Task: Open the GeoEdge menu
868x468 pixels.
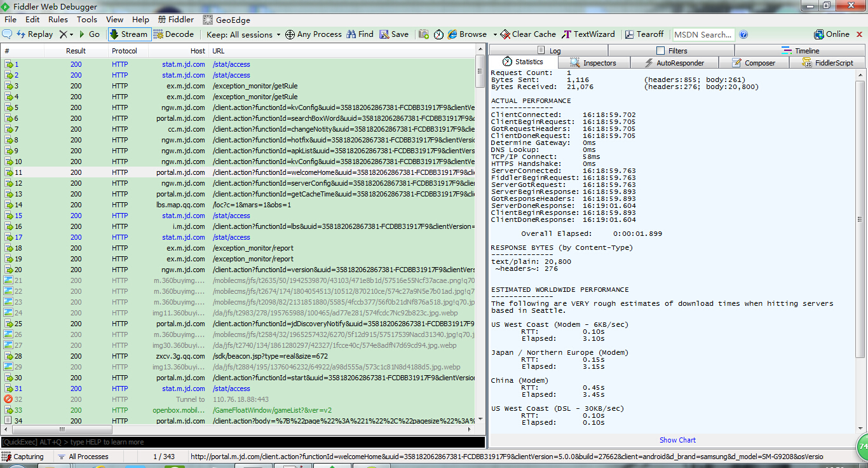Action: coord(227,20)
